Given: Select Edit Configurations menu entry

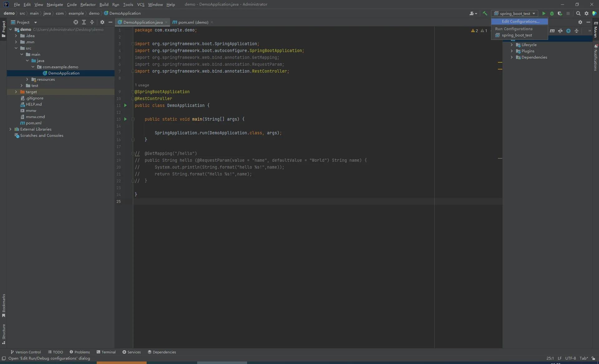Looking at the screenshot, I should [520, 22].
